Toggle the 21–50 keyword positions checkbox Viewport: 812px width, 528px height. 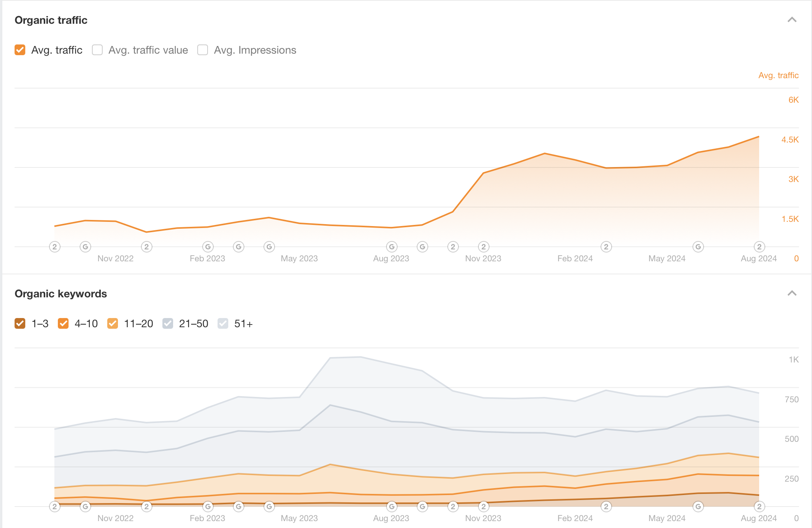[x=168, y=324]
